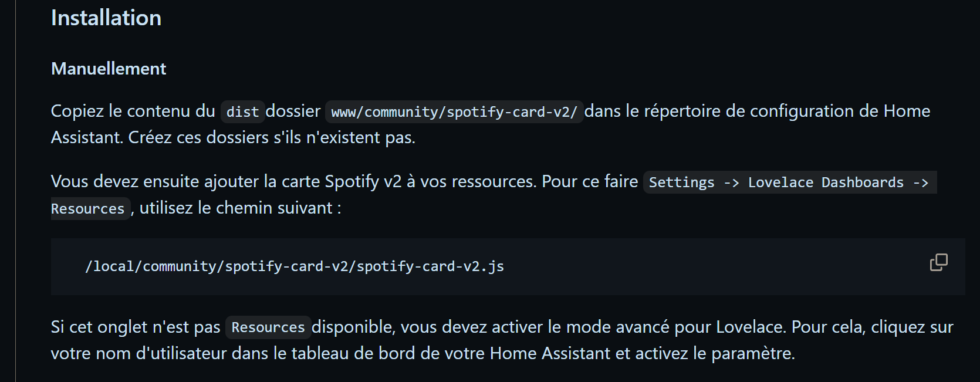Click the Resources code before 'utilisez le chemin'
This screenshot has width=980, height=382.
[x=88, y=208]
